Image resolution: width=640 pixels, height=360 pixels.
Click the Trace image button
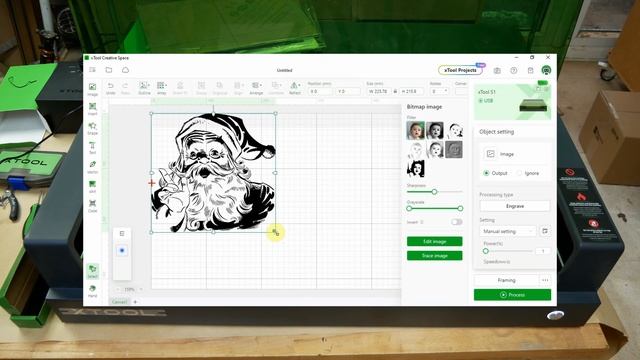point(435,256)
